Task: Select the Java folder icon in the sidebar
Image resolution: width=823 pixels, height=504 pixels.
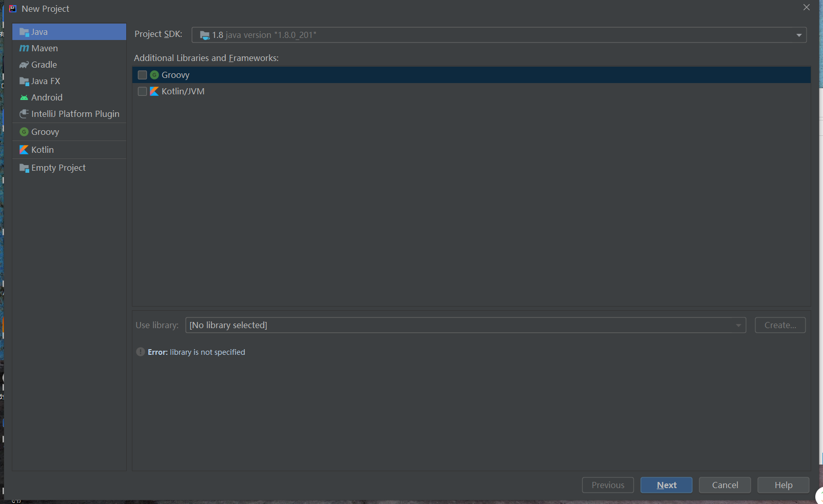Action: coord(24,32)
